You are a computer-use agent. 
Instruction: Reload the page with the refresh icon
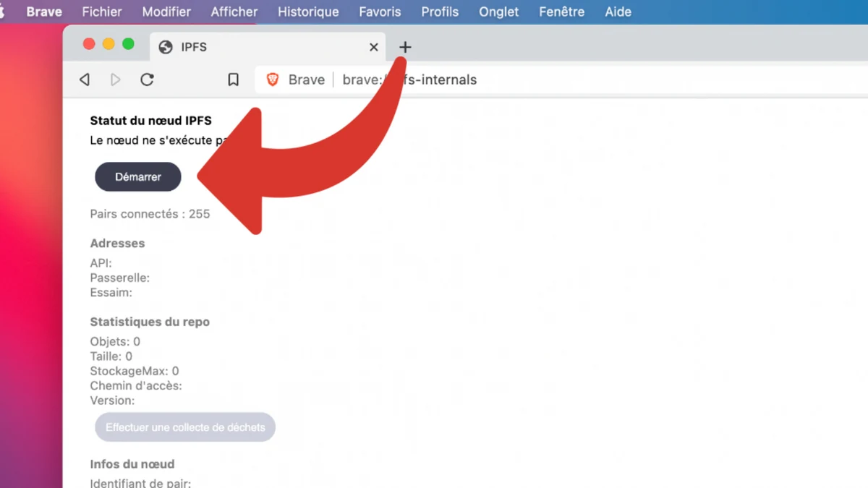pyautogui.click(x=147, y=80)
